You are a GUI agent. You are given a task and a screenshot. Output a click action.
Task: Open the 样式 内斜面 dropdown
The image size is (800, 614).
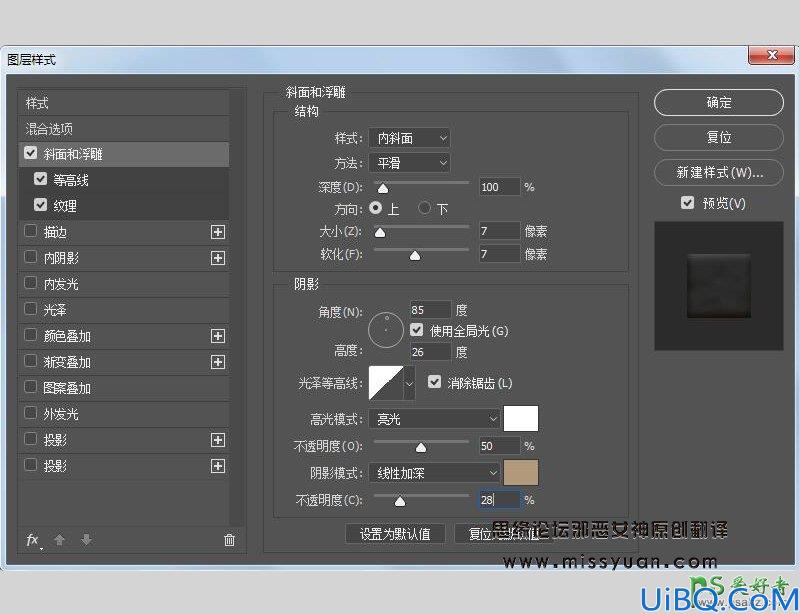[409, 138]
